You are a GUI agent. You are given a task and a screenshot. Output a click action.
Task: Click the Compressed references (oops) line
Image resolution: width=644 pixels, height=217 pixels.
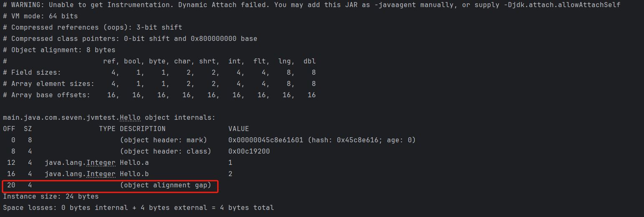click(x=92, y=28)
